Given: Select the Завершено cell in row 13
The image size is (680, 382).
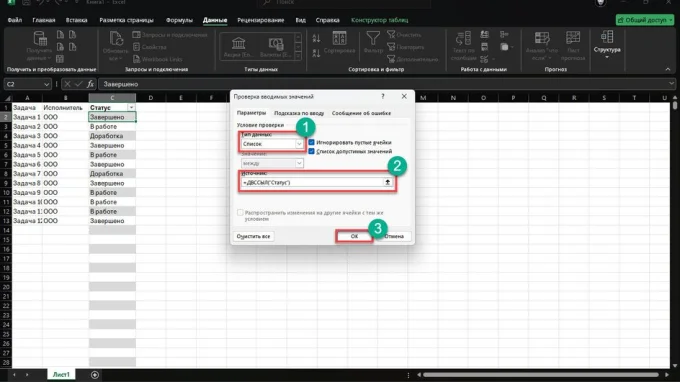Looking at the screenshot, I should tap(112, 221).
